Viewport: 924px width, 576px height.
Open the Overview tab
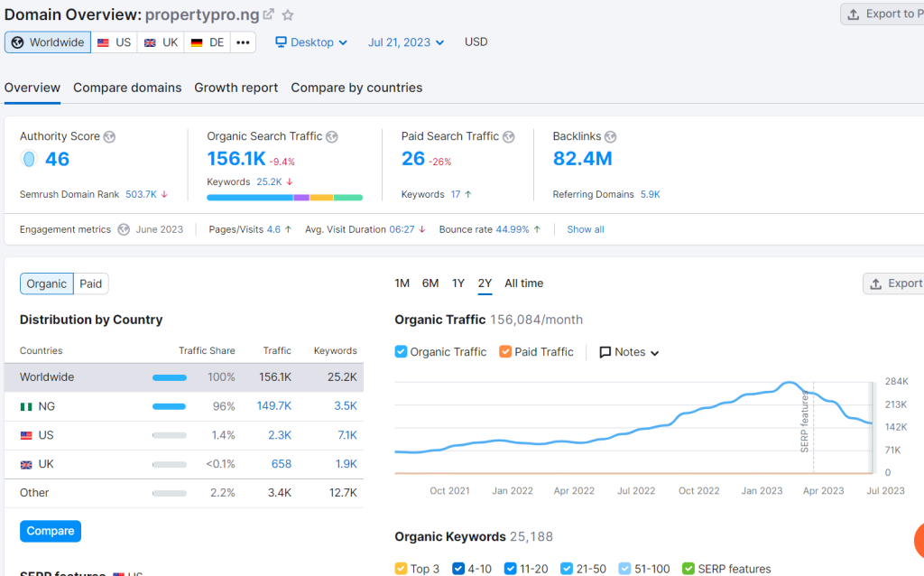[32, 88]
